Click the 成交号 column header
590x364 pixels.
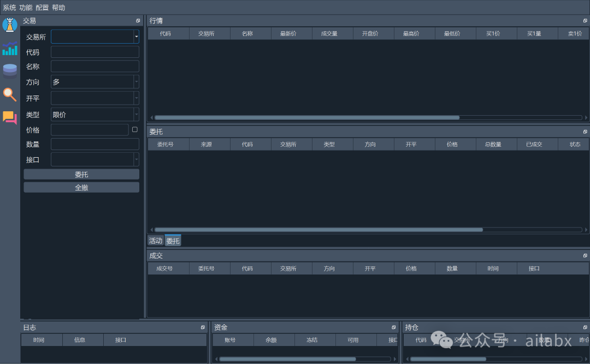point(169,268)
